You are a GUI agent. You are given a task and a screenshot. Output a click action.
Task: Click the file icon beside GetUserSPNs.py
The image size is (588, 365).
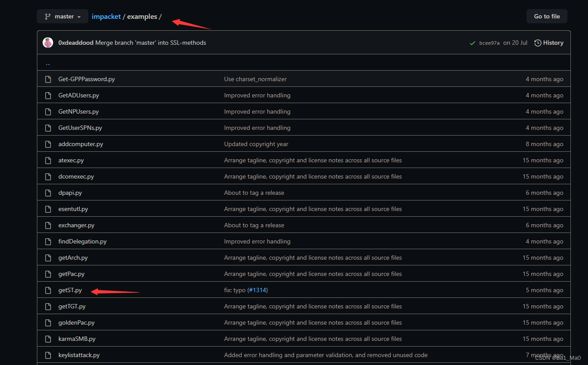click(x=48, y=128)
